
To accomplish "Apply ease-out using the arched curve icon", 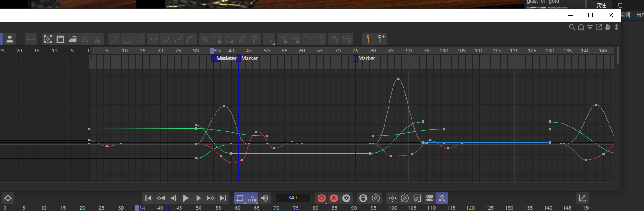I will pyautogui.click(x=191, y=39).
